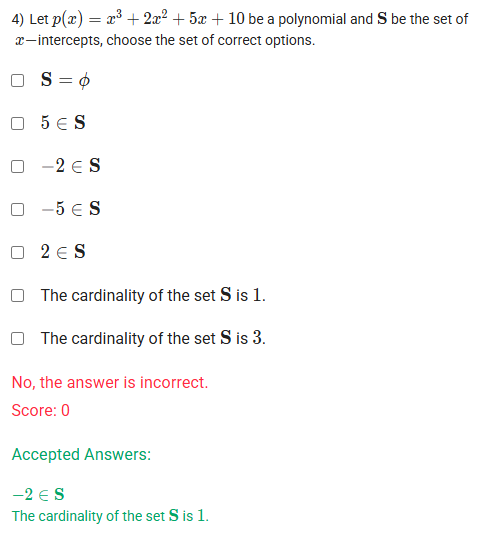
Task: Click the black −2 ∈ S option label
Action: tap(71, 166)
